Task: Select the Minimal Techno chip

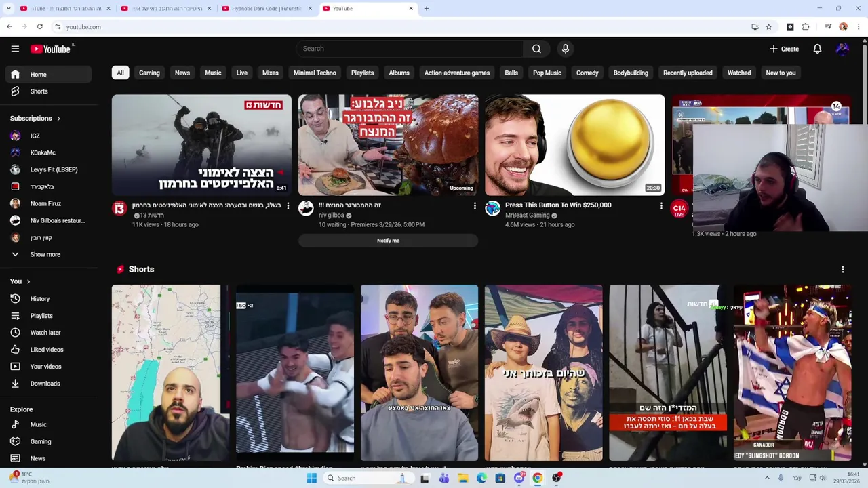Action: click(x=315, y=73)
